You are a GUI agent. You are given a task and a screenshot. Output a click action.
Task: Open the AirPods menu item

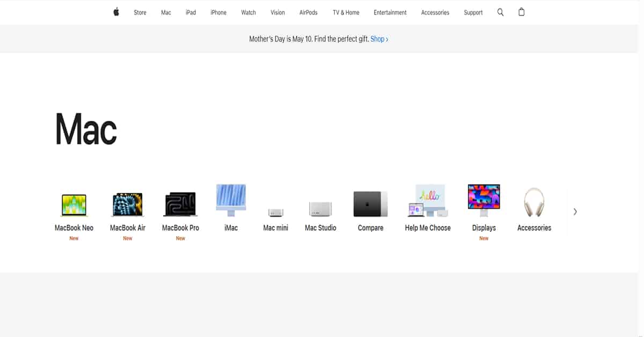[x=309, y=12]
